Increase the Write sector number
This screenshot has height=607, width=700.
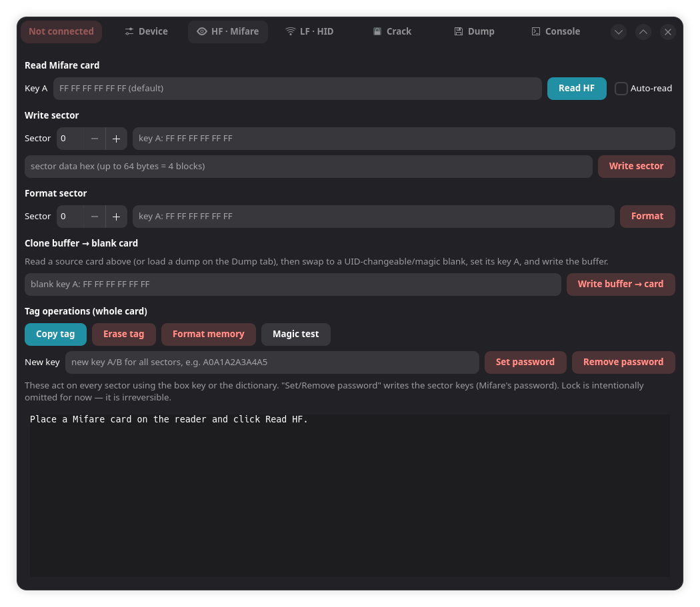click(x=116, y=139)
